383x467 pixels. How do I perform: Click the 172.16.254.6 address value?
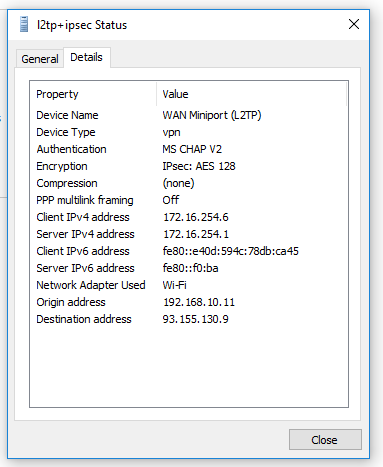pos(196,217)
